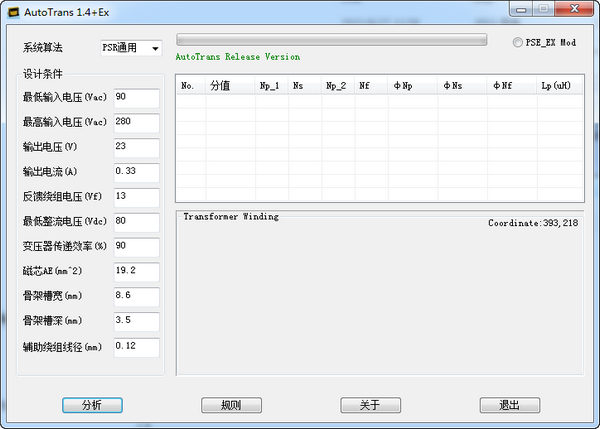This screenshot has width=600, height=429.
Task: Click the progress bar at top
Action: click(331, 39)
